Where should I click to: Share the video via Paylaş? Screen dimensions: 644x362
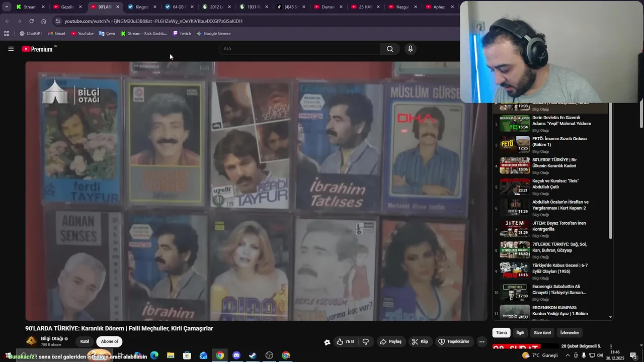tap(390, 341)
